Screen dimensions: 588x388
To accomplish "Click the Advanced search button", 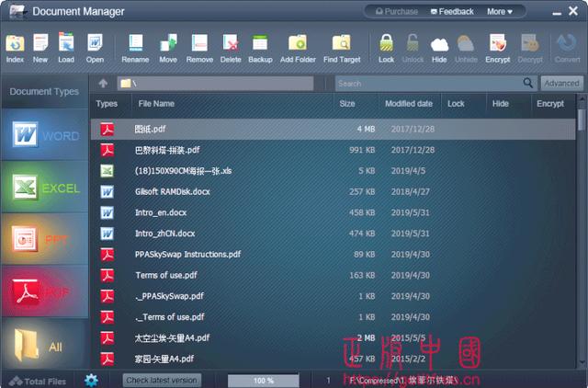I will (561, 84).
